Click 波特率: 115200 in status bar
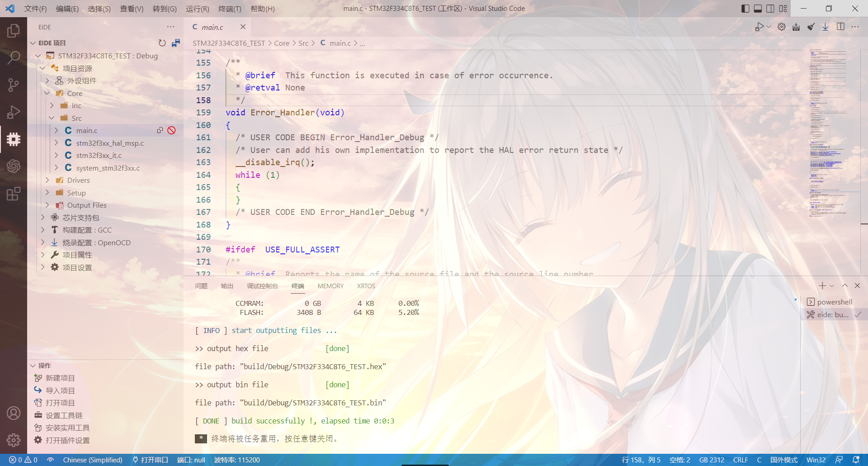This screenshot has height=466, width=868. point(237,460)
